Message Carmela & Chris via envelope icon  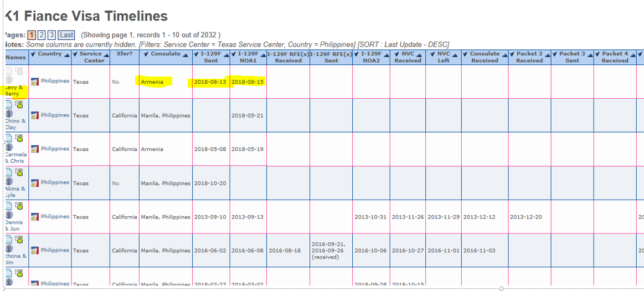[19, 137]
